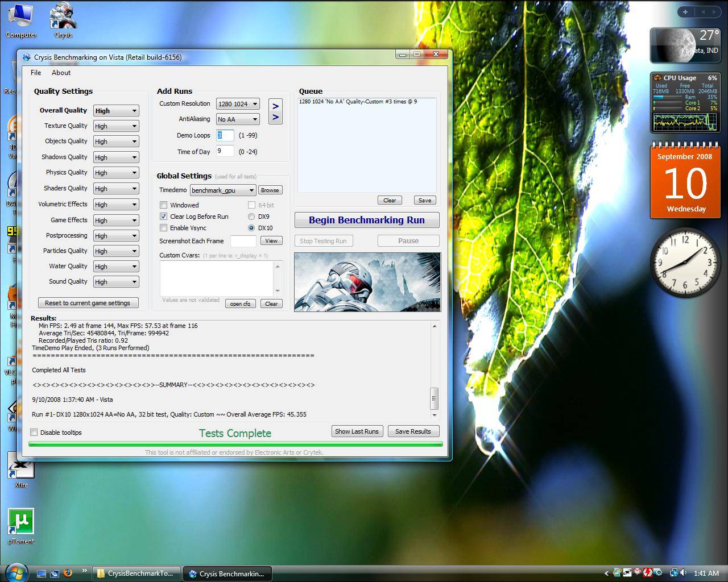
Task: Check Disable tooltips
Action: [x=34, y=433]
